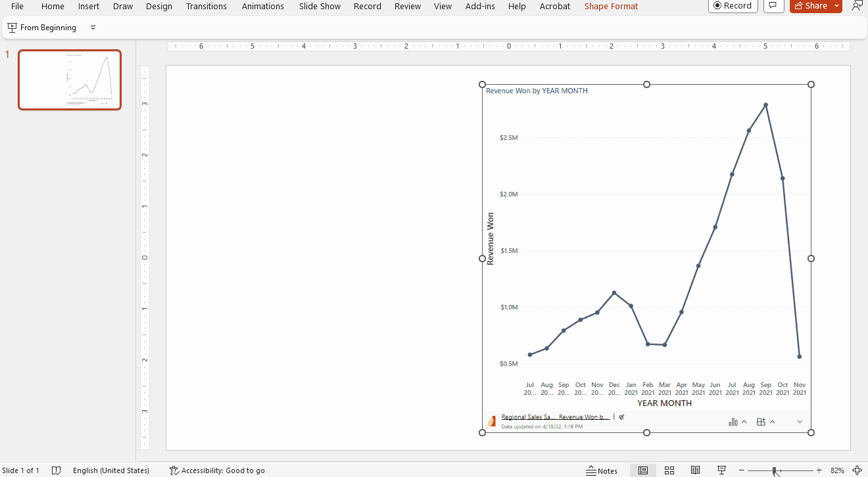The height and width of the screenshot is (477, 868).
Task: Click the chart type icon in the chart footer
Action: point(733,421)
